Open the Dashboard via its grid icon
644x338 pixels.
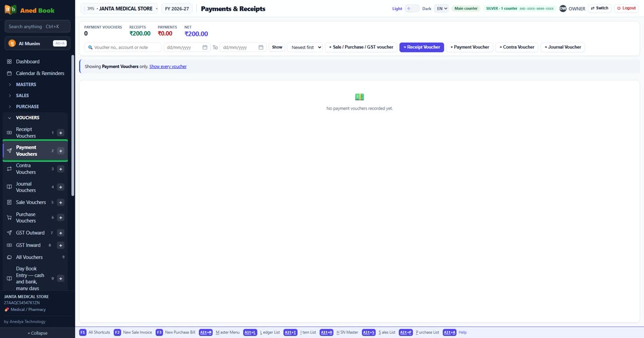tap(9, 61)
